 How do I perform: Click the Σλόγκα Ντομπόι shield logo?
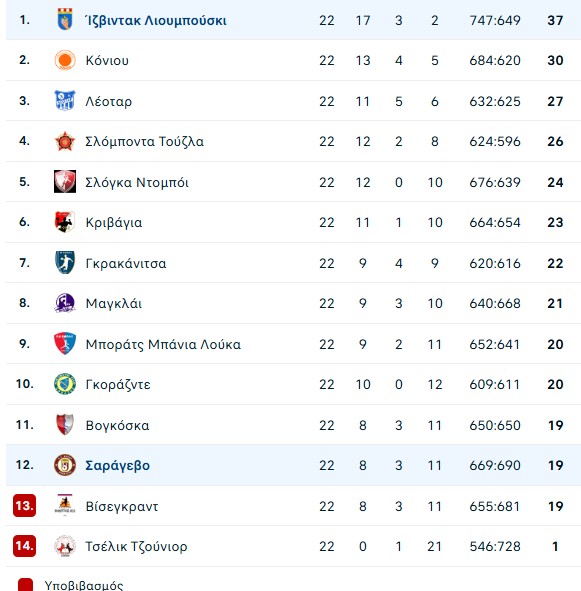click(65, 182)
